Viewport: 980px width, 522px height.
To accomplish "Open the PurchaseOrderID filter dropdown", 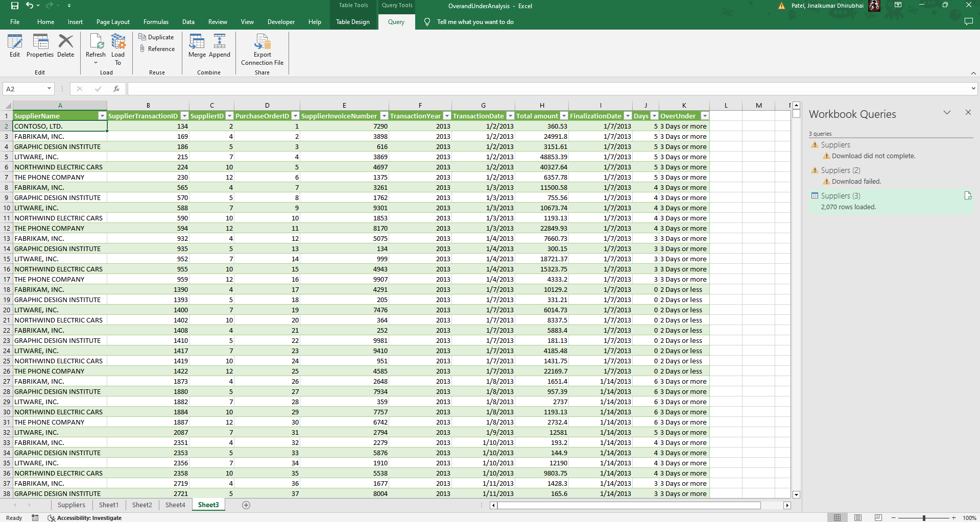I will pos(295,116).
